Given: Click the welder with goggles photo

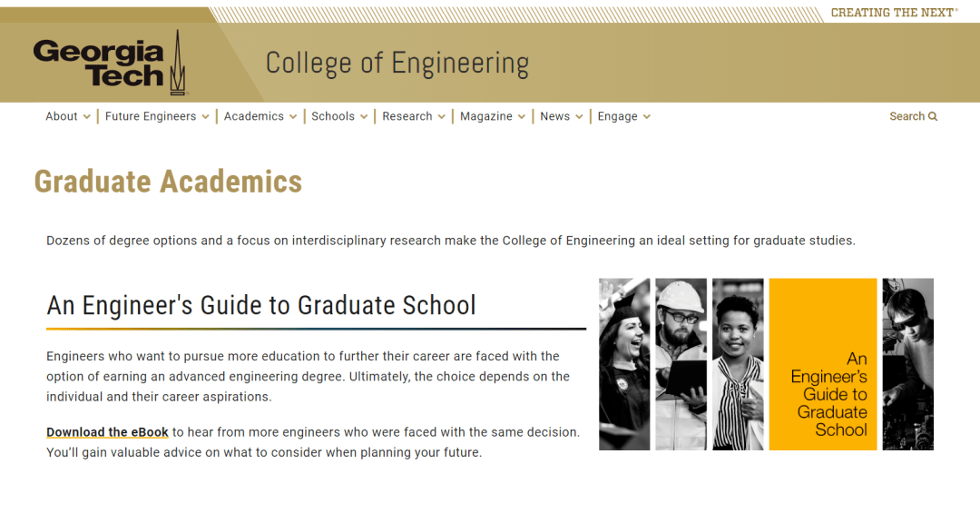Looking at the screenshot, I should click(907, 364).
